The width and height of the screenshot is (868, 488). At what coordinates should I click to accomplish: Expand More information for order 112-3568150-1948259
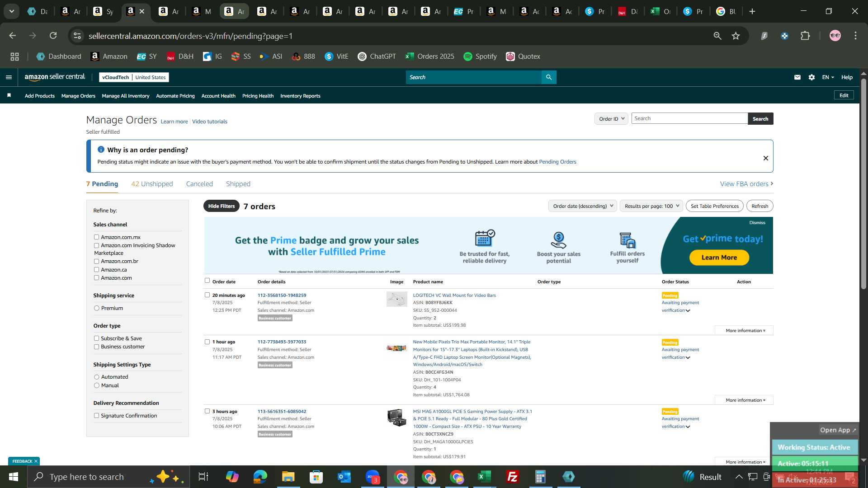coord(745,330)
